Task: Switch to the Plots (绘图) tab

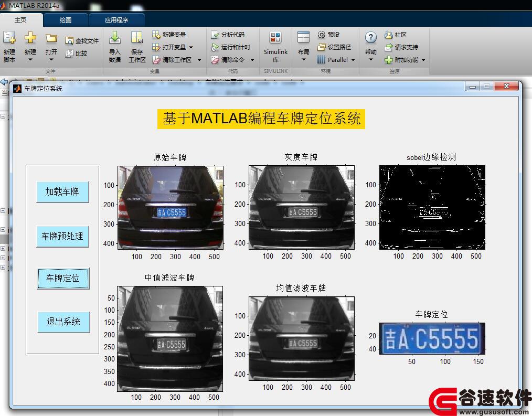Action: (66, 20)
